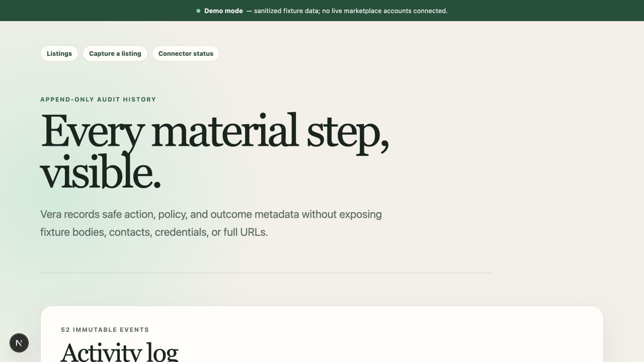Click the 'APPEND-ONLY AUDIT HISTORY' eyebrow text
The image size is (644, 362).
click(98, 100)
